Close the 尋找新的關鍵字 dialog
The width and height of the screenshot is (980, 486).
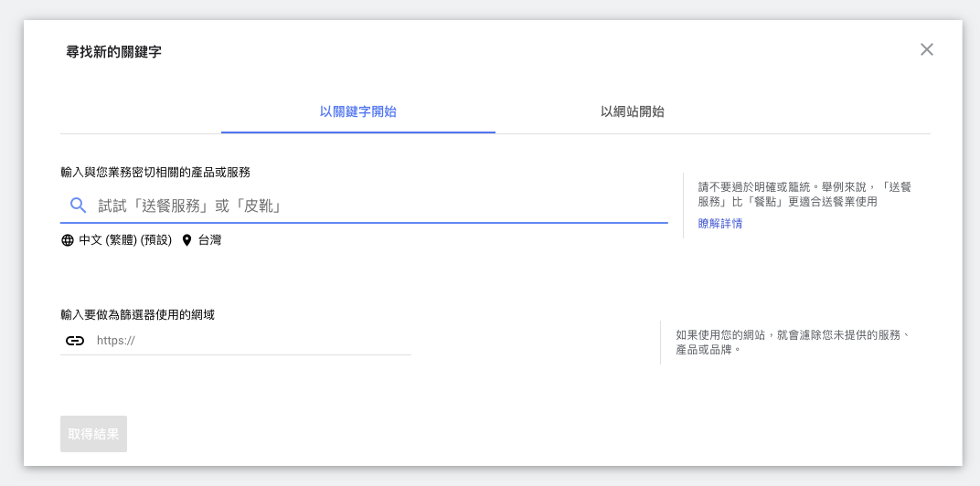[926, 49]
